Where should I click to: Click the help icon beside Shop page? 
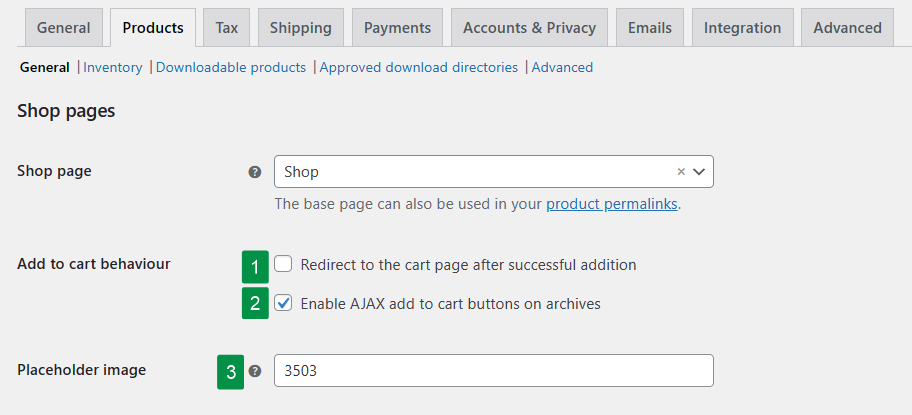pos(255,172)
